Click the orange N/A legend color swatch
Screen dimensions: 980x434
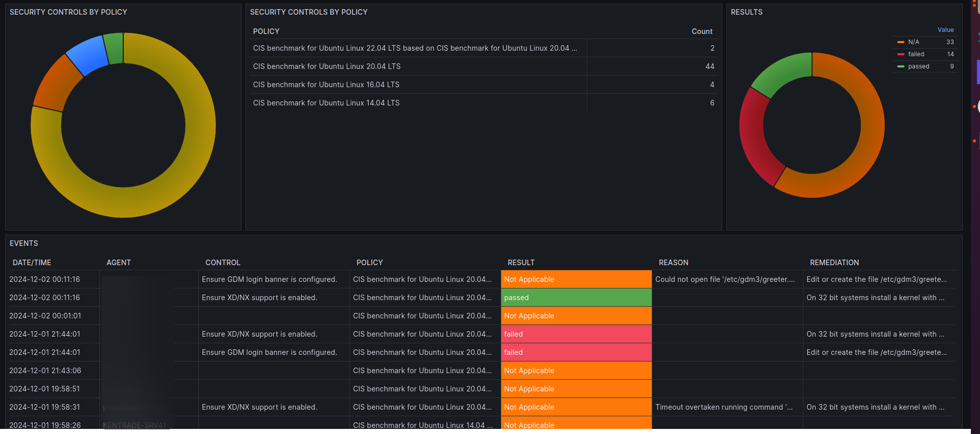tap(901, 42)
